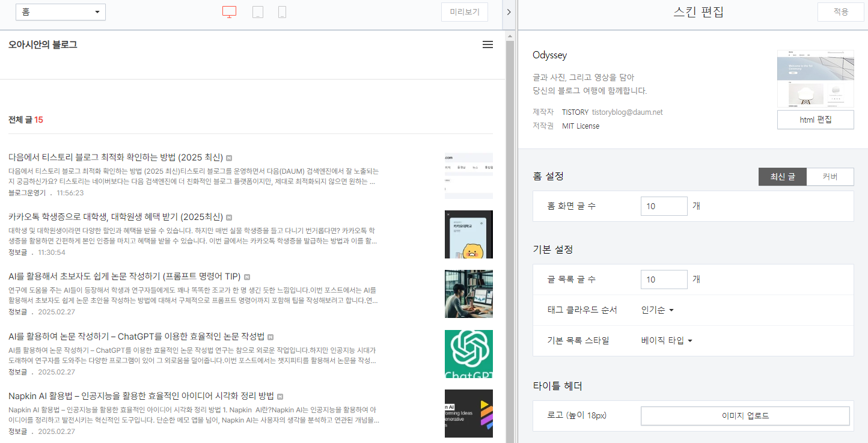Viewport: 868px width, 443px height.
Task: Select the 최신 글 home setting
Action: pyautogui.click(x=783, y=177)
